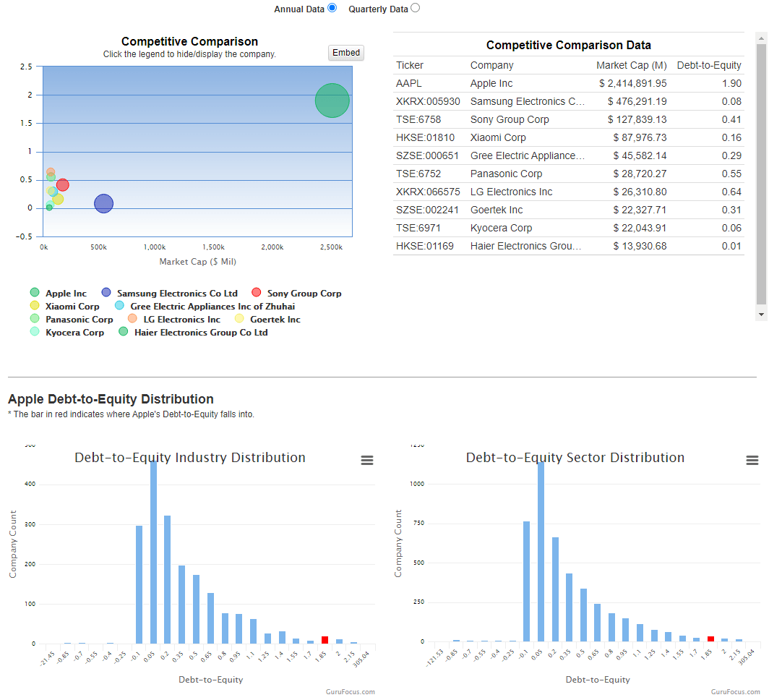Click the scrollbar up arrow beside table
This screenshot has width=769, height=700.
coord(761,37)
